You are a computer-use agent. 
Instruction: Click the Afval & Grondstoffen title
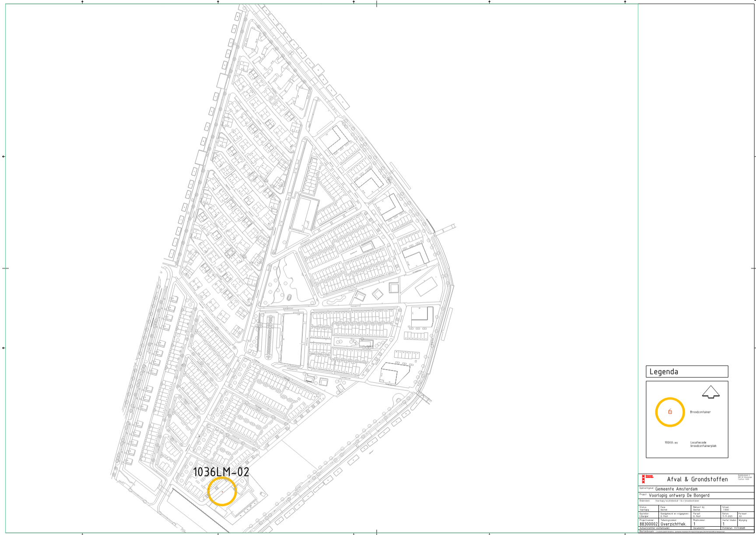pyautogui.click(x=697, y=479)
